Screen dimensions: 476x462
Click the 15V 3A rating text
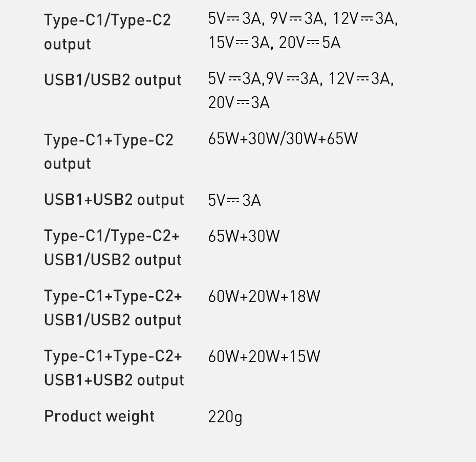(239, 43)
